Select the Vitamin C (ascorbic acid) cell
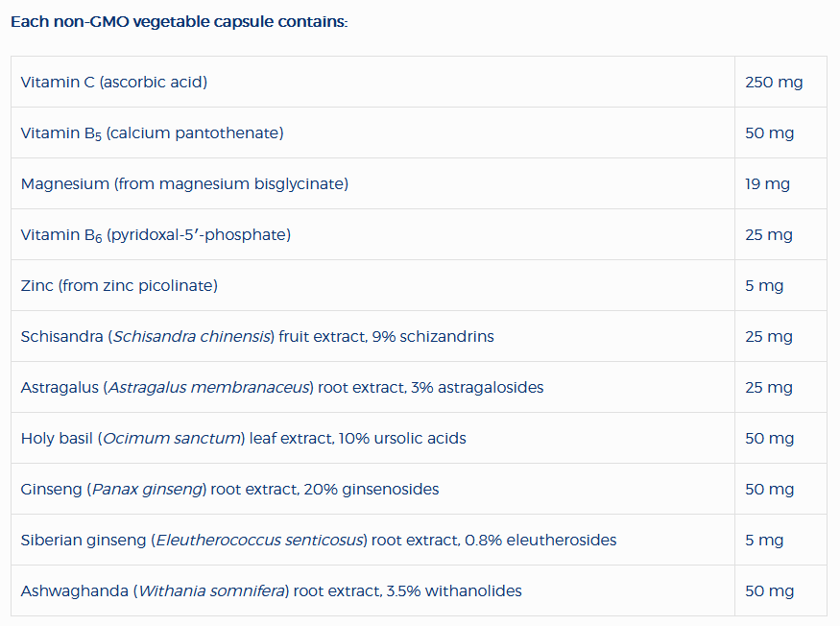 (114, 82)
